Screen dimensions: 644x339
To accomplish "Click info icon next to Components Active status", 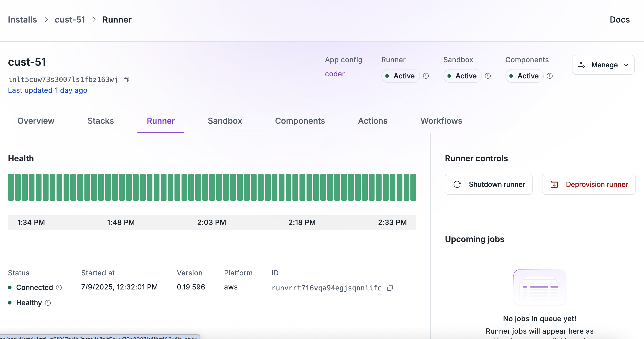I will (x=549, y=76).
